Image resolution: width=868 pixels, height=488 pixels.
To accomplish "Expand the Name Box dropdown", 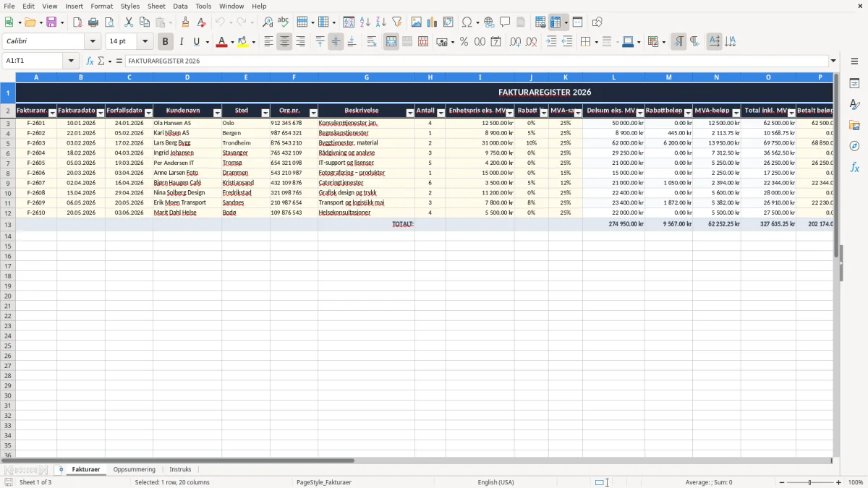I will [71, 61].
